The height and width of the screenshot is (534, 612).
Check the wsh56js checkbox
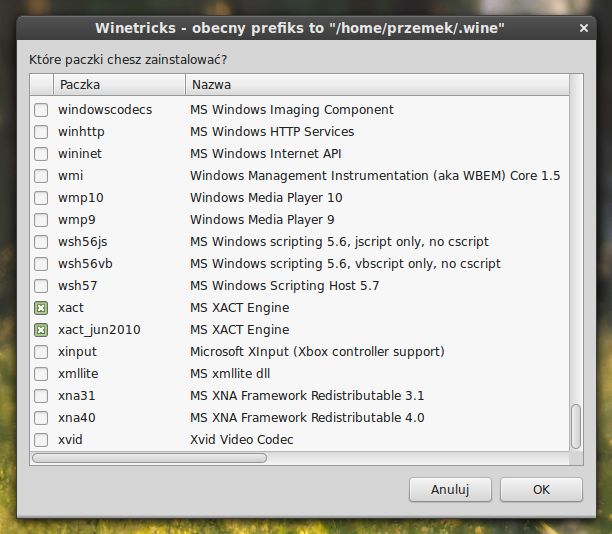(41, 242)
